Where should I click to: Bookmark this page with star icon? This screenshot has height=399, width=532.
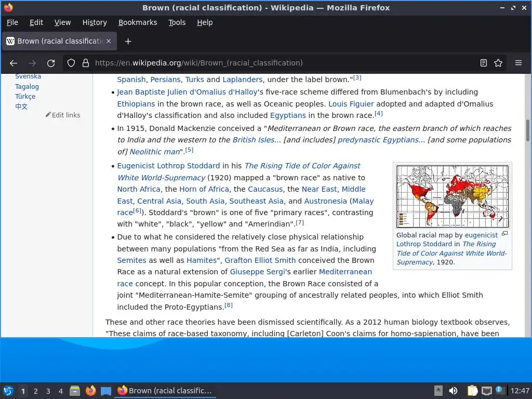click(x=498, y=63)
